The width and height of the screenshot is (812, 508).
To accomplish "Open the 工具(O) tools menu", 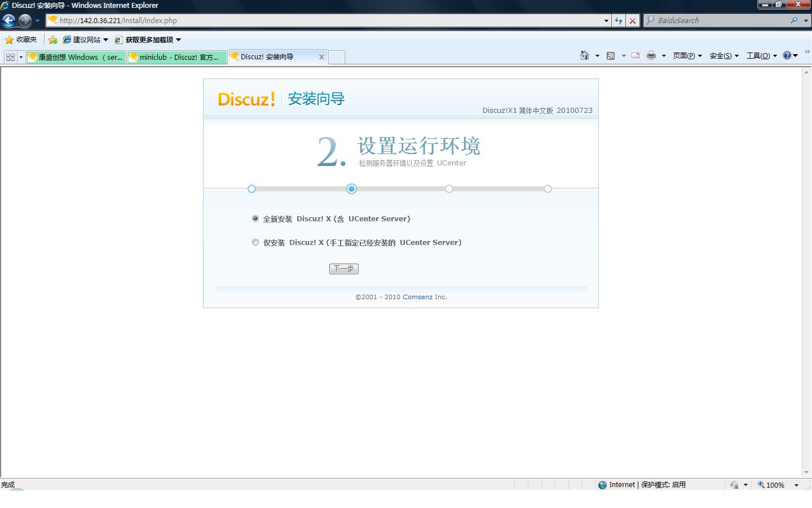I will pos(762,55).
